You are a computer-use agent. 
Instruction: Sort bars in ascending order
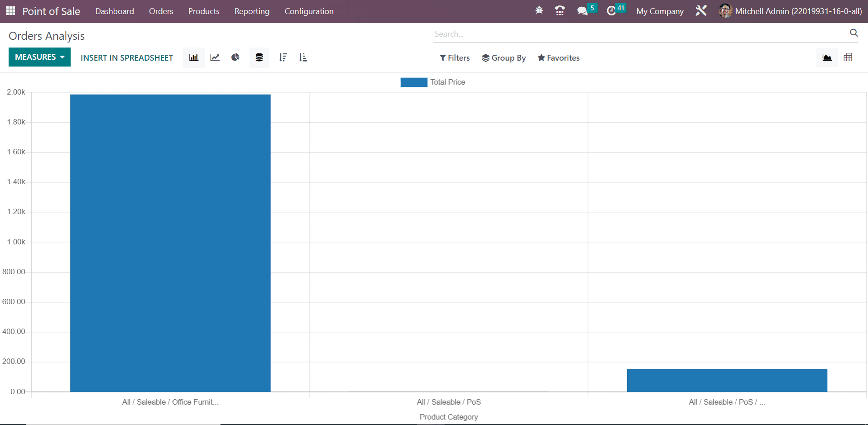point(303,57)
